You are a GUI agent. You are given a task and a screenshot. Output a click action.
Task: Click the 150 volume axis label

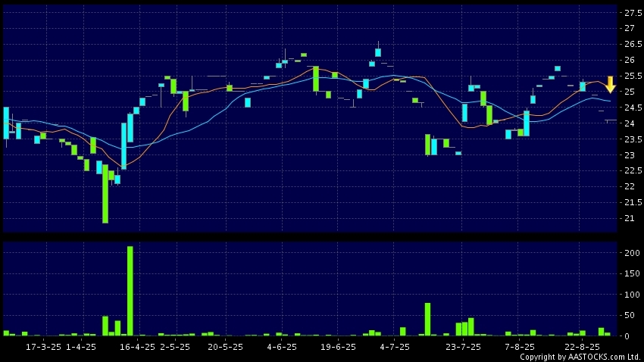pos(632,273)
